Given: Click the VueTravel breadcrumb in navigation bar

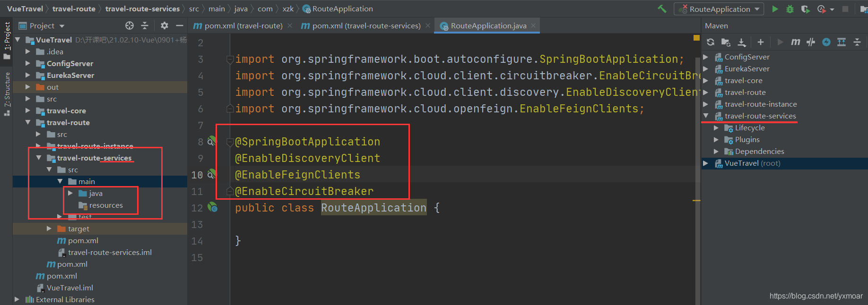Looking at the screenshot, I should [25, 9].
